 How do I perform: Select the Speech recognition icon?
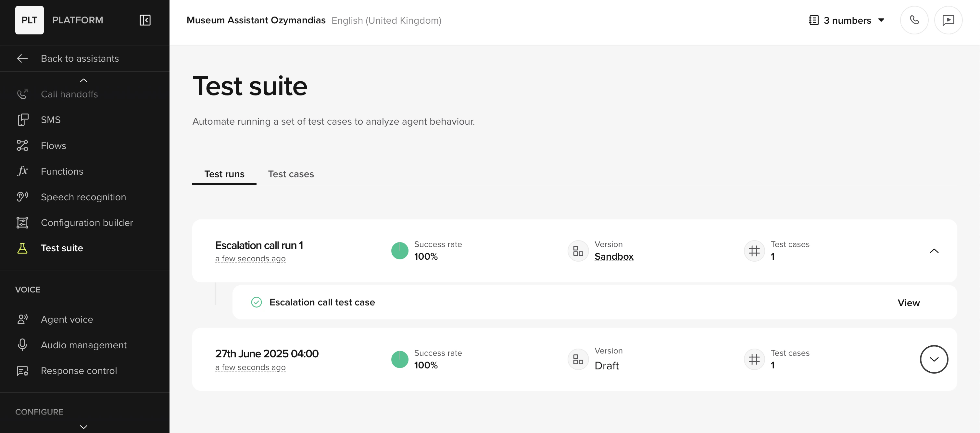[22, 197]
